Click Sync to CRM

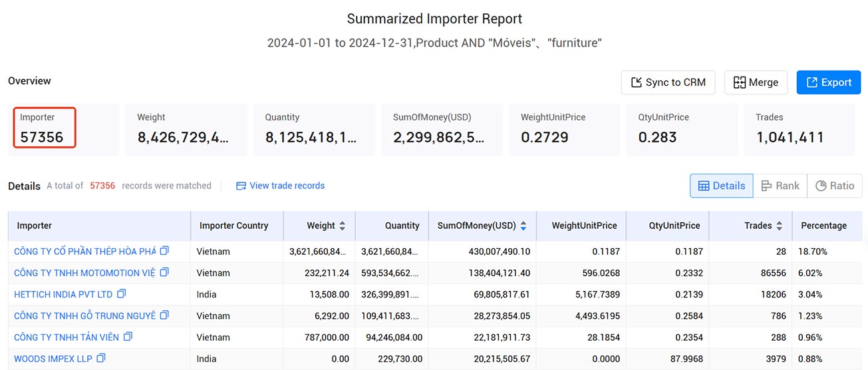(x=668, y=83)
